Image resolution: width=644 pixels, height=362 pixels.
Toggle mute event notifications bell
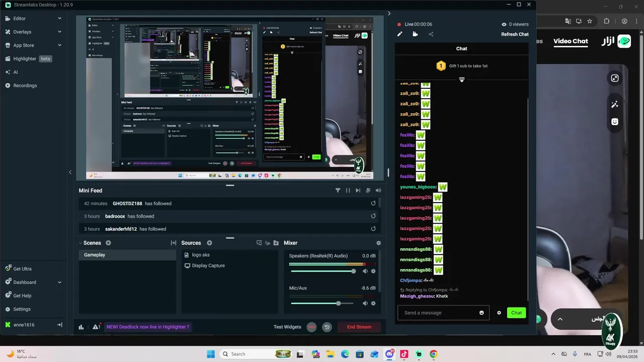click(x=368, y=191)
